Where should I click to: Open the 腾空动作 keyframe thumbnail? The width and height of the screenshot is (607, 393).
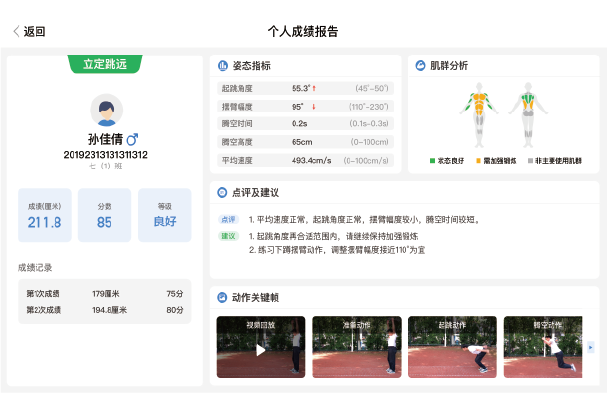[x=543, y=347]
